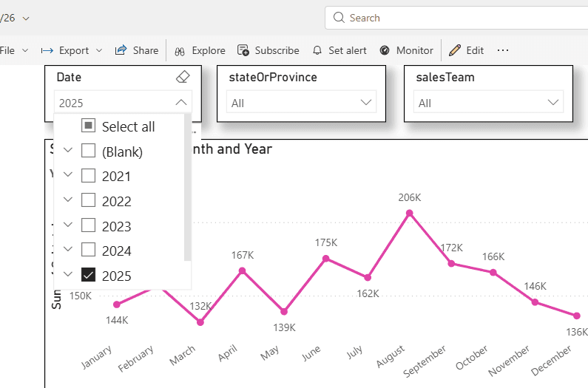
Task: Click the Explore button label
Action: click(209, 50)
